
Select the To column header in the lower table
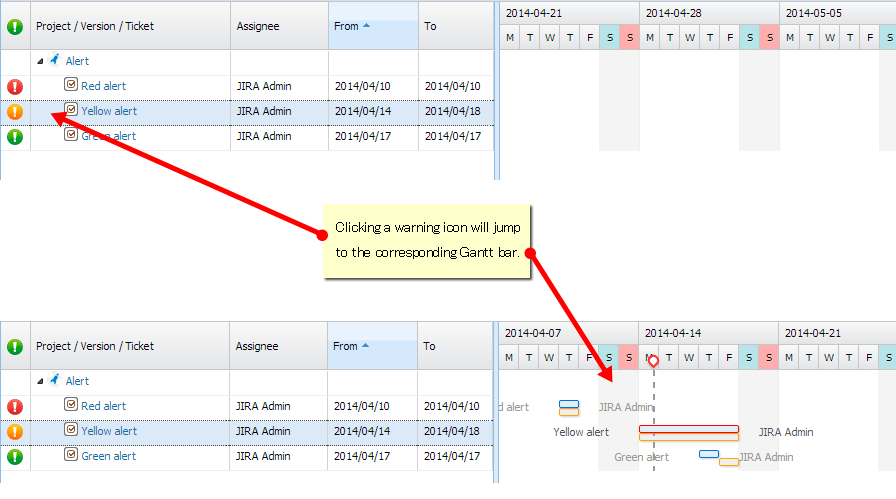[x=429, y=346]
